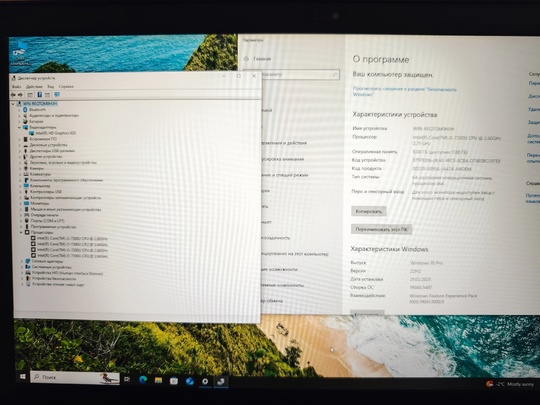Open the Windows Start button
The width and height of the screenshot is (540, 405).
[x=23, y=377]
